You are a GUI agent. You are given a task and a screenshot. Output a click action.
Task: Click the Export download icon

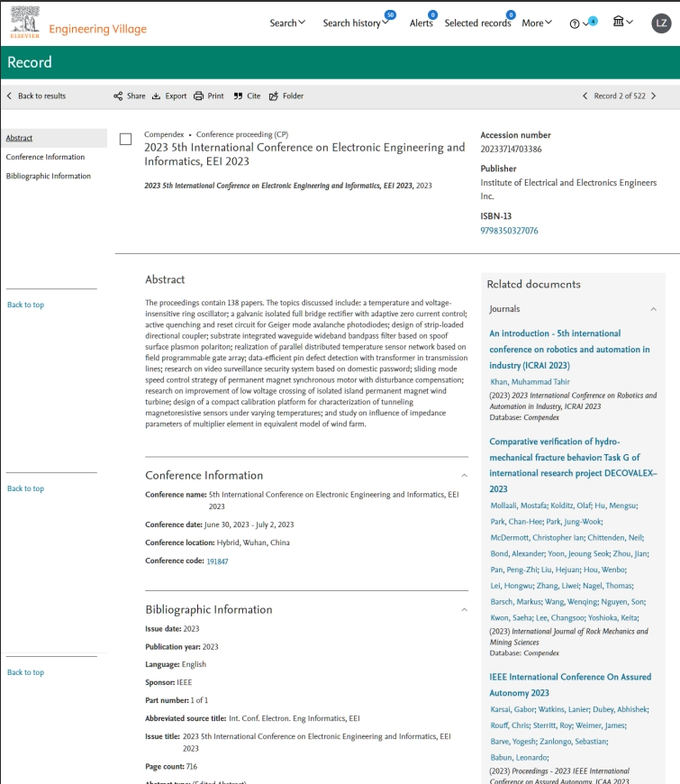point(157,96)
